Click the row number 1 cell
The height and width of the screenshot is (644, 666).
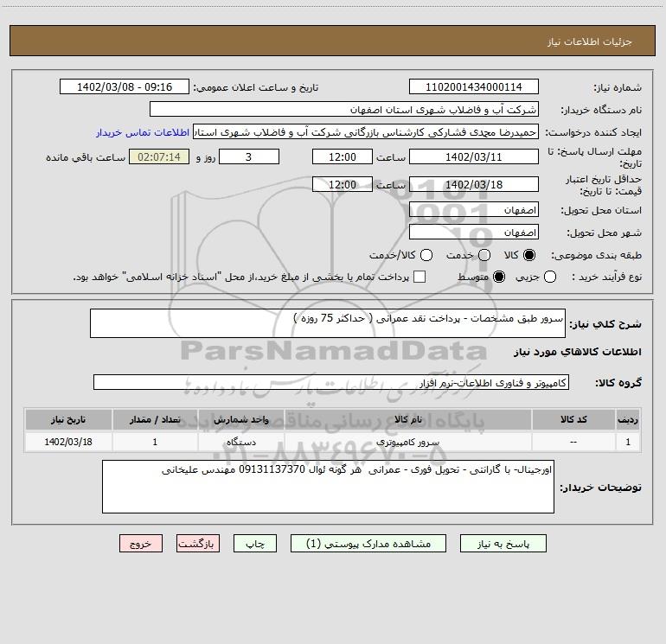628,442
